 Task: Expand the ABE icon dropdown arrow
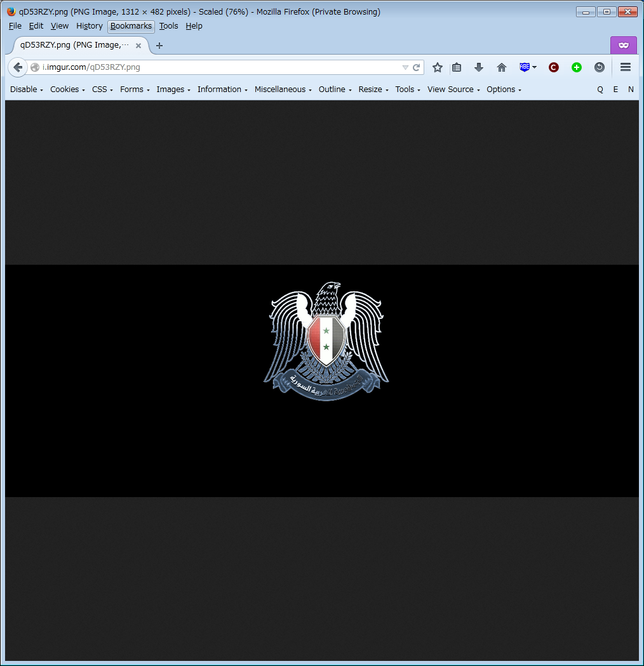(x=534, y=67)
